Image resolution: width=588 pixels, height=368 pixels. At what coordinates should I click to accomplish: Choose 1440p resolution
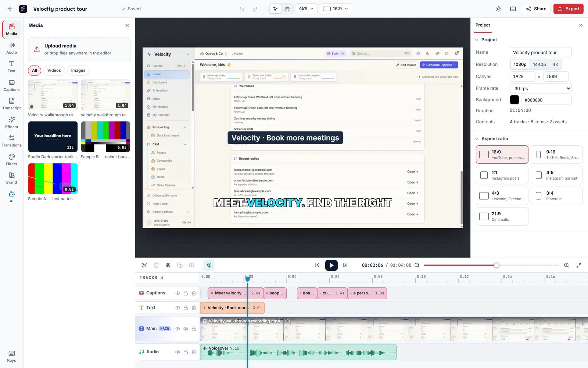(539, 64)
